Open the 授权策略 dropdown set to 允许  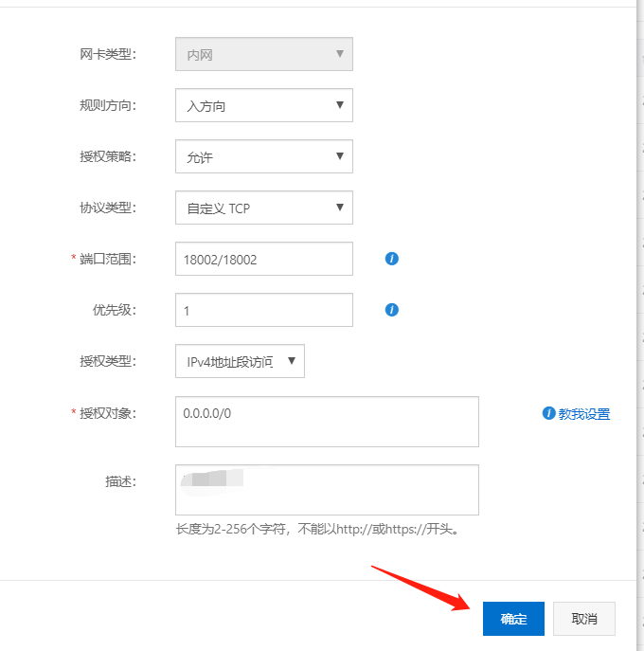click(264, 156)
